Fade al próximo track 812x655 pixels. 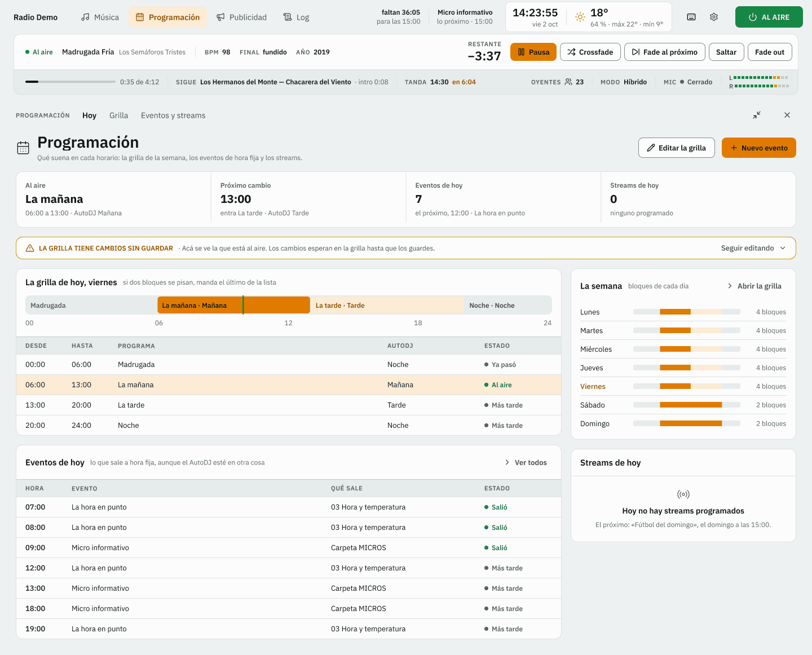[665, 52]
